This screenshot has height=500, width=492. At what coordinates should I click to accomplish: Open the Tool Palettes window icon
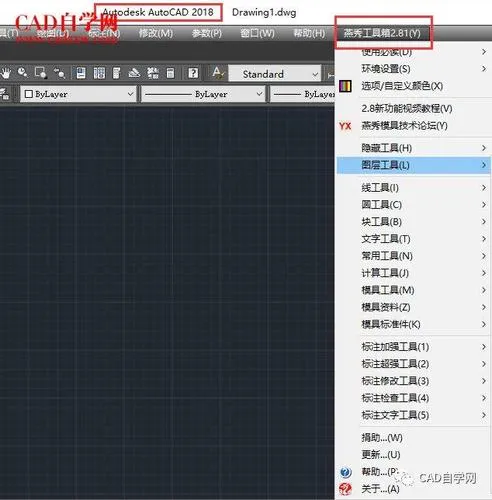(x=116, y=73)
